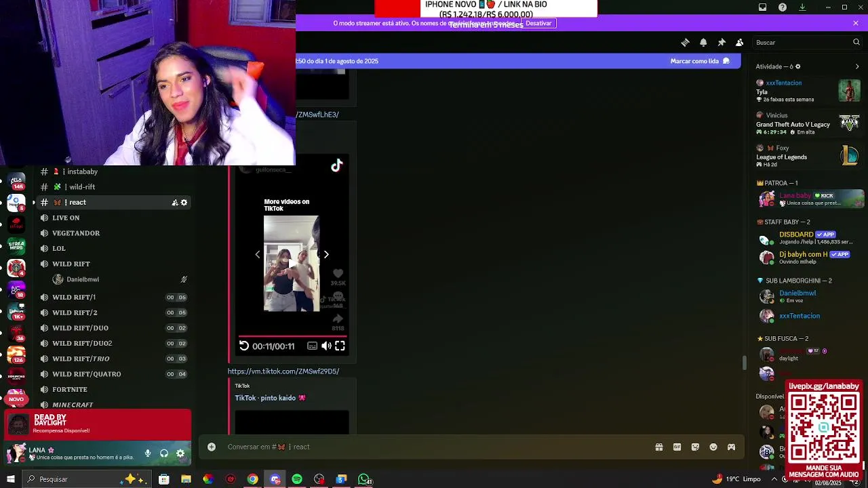Open the instababy text channel
This screenshot has width=868, height=488.
[x=113, y=171]
